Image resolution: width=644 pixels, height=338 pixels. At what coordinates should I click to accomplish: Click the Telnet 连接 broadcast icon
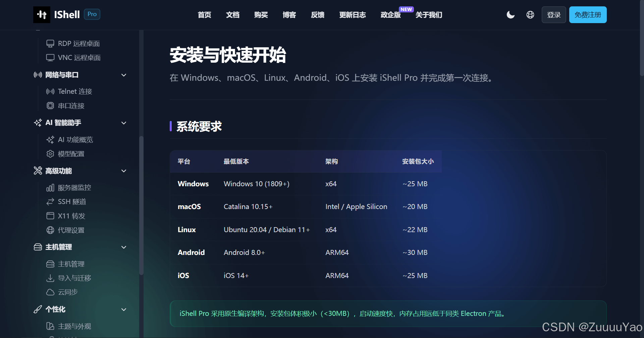(x=50, y=91)
